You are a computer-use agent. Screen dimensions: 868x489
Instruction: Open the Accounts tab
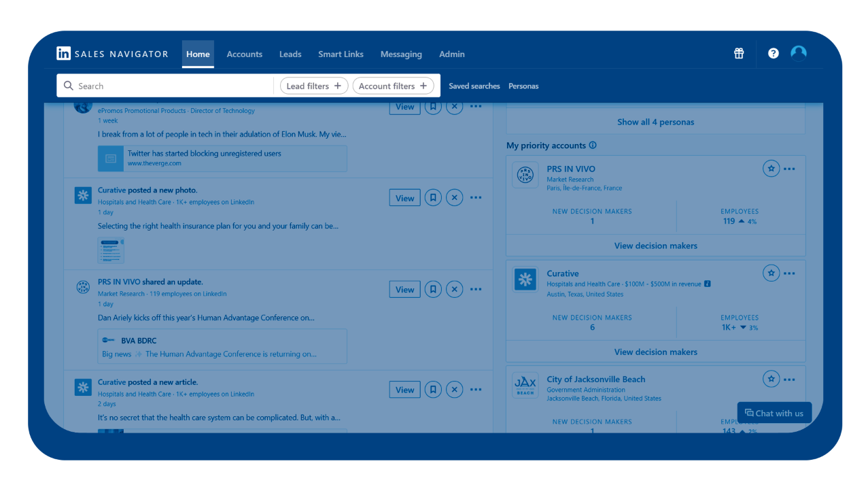pyautogui.click(x=245, y=54)
